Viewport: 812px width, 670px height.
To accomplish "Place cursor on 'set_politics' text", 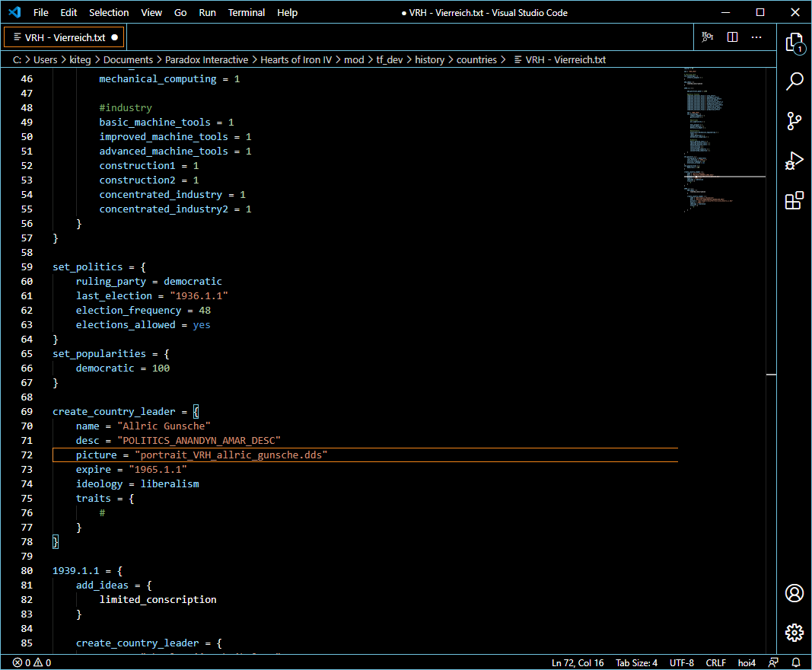I will tap(88, 267).
